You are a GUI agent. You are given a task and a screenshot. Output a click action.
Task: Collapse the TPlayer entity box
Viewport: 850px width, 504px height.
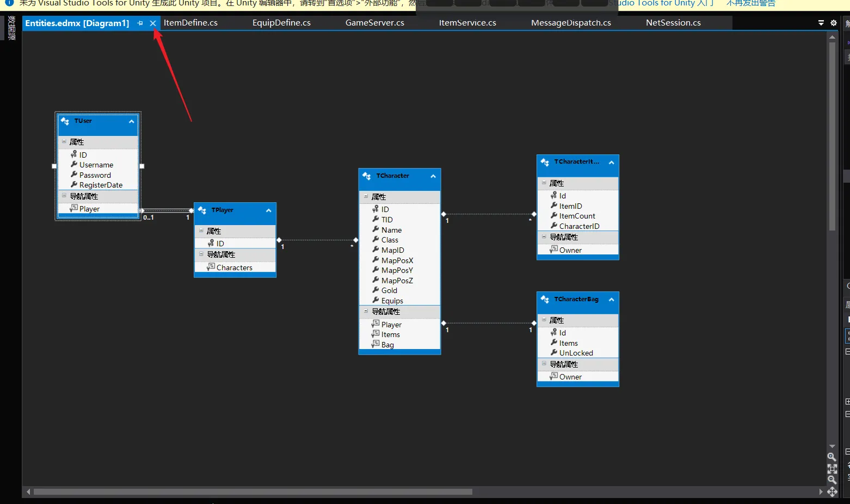(x=268, y=210)
